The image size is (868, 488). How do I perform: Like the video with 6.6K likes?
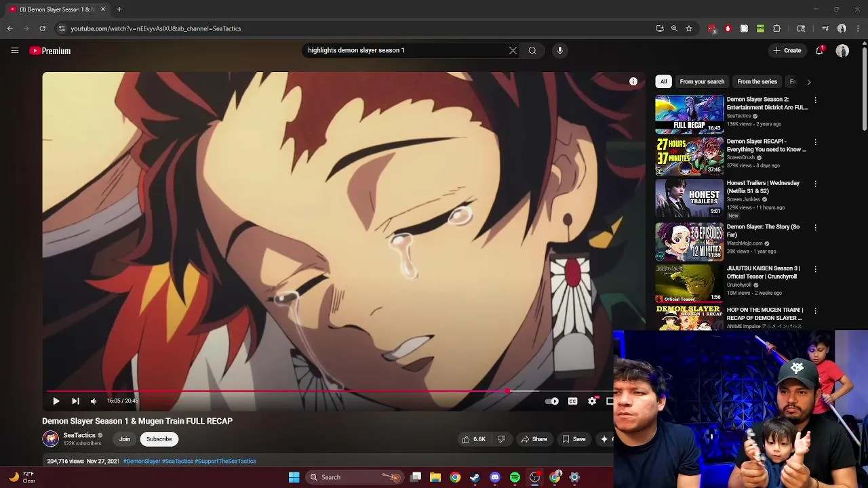[x=473, y=439]
